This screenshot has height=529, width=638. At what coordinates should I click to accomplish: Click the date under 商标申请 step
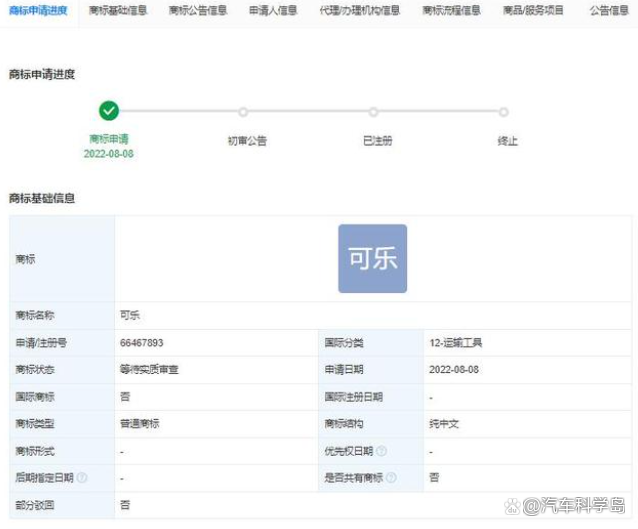[109, 154]
